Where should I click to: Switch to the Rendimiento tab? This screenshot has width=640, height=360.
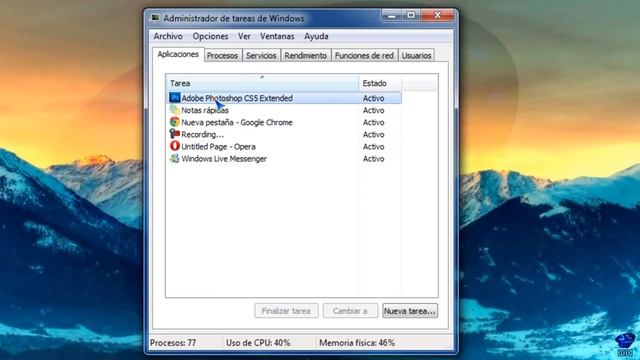click(x=306, y=56)
